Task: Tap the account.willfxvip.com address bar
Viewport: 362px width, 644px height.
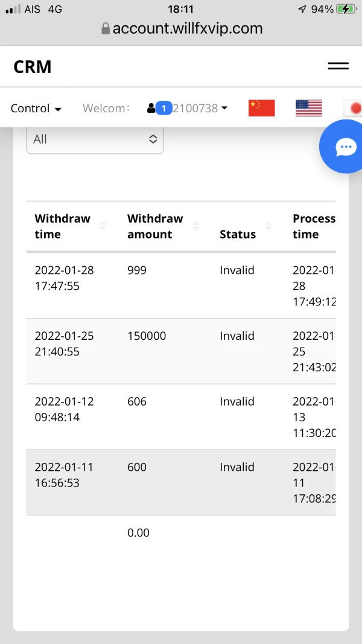Action: point(187,28)
